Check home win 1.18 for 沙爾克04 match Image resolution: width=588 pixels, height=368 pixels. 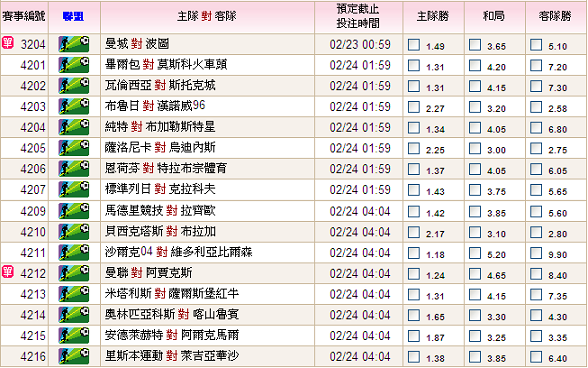pos(414,253)
